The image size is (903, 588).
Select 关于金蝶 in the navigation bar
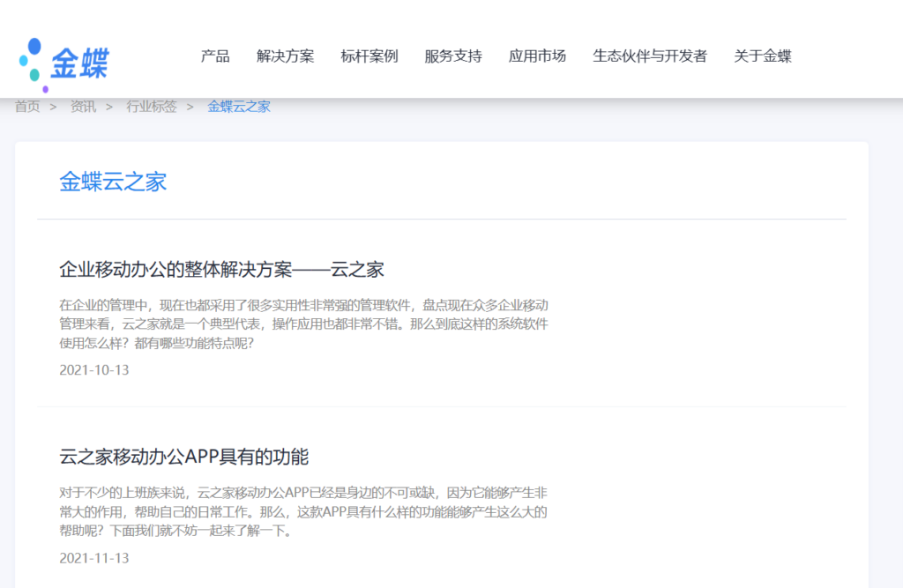(762, 56)
